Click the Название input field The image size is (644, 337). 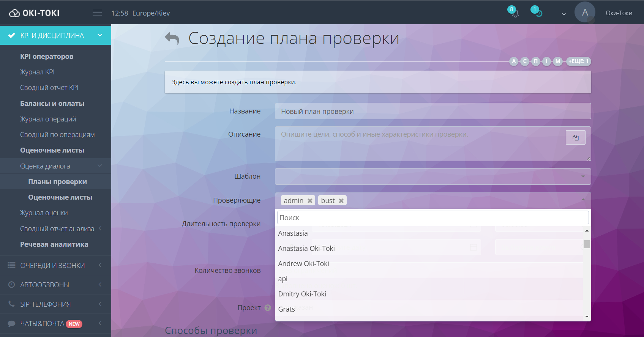click(433, 111)
